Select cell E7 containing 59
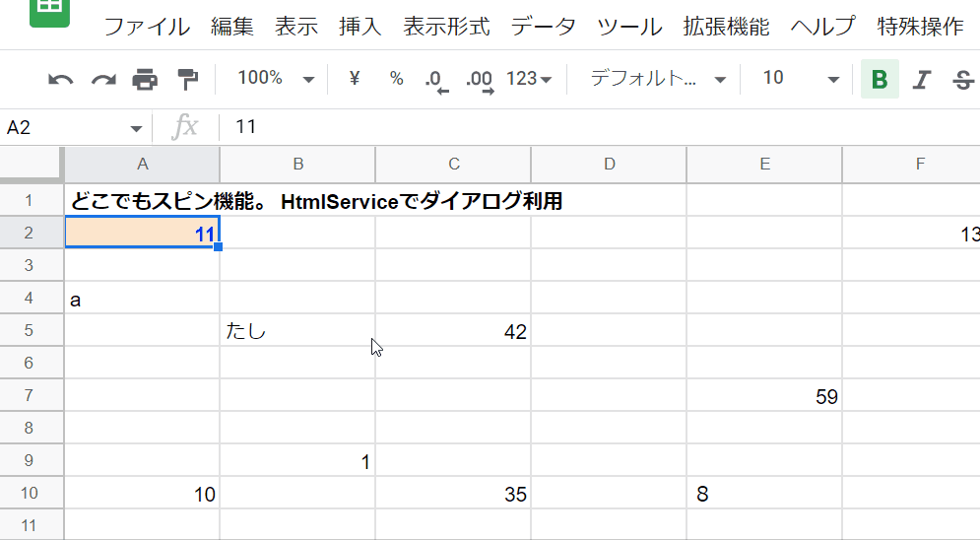Viewport: 980px width, 540px height. [764, 395]
